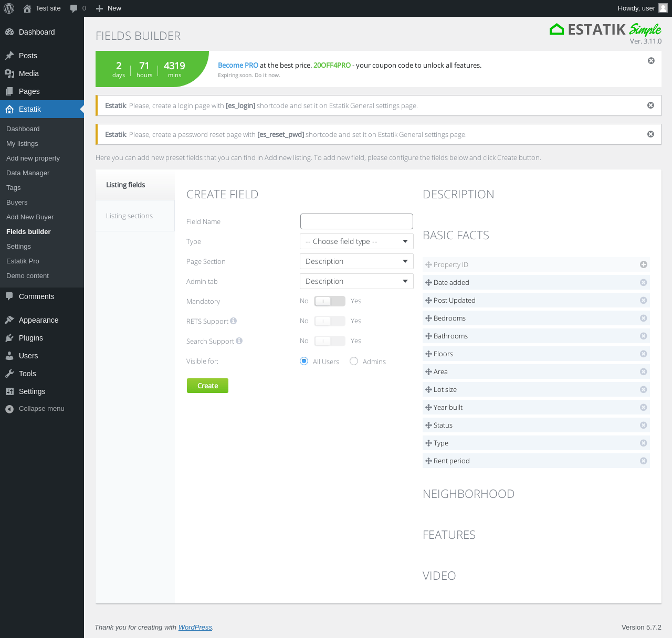The height and width of the screenshot is (638, 672).
Task: Grab the move handle for Floors
Action: [x=428, y=354]
